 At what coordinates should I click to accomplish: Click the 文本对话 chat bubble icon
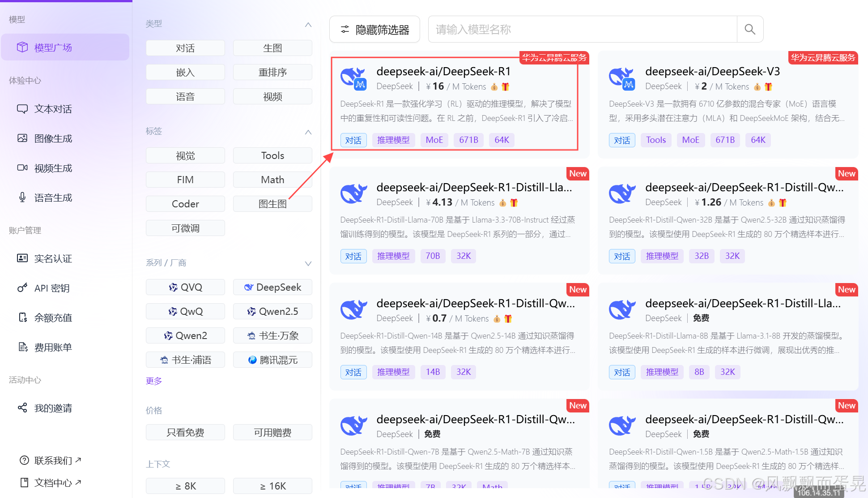pyautogui.click(x=22, y=109)
